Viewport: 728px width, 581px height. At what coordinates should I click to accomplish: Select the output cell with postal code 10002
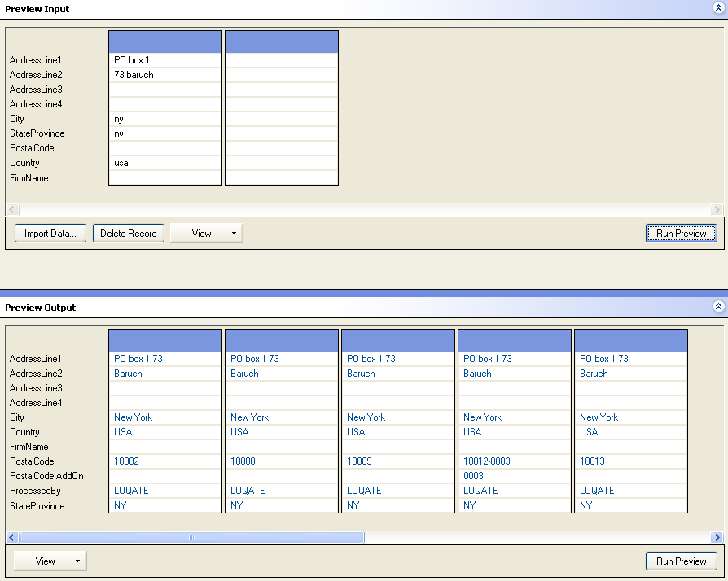click(x=165, y=461)
